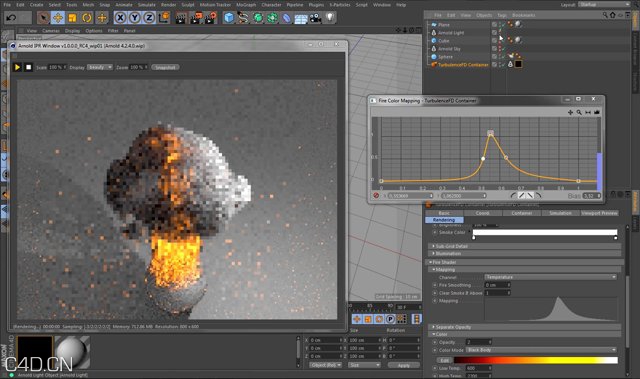The image size is (640, 379).
Task: Open Tags menu in Object Manager
Action: [x=502, y=15]
